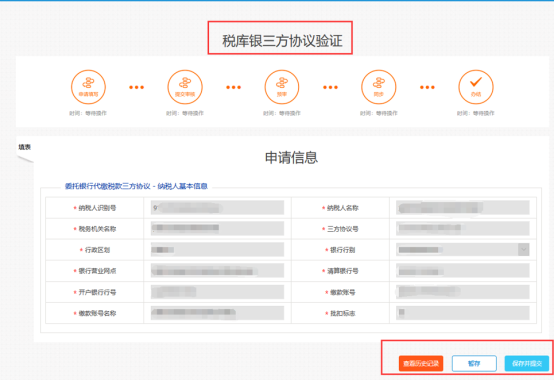Click the 查看历史记录 button
The height and width of the screenshot is (380, 555).
(x=421, y=363)
